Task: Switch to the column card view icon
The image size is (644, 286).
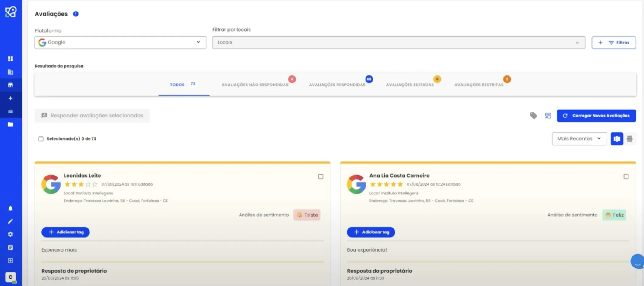Action: pyautogui.click(x=617, y=139)
